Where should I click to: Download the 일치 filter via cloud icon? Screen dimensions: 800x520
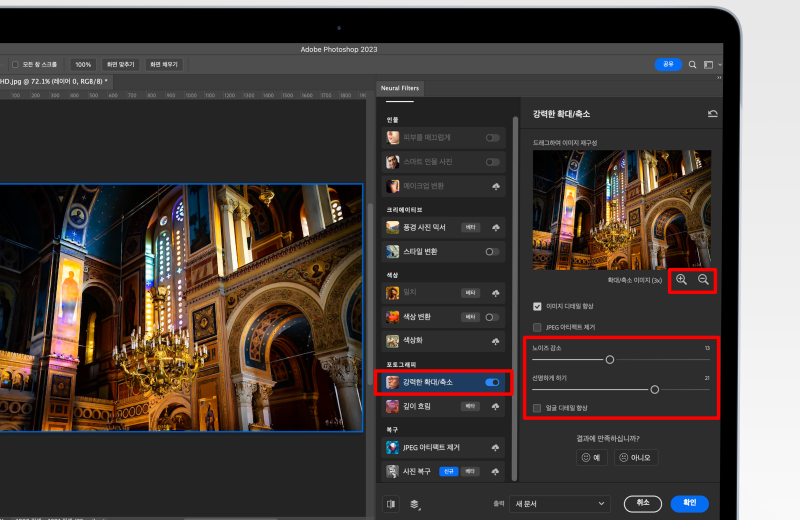tap(495, 293)
